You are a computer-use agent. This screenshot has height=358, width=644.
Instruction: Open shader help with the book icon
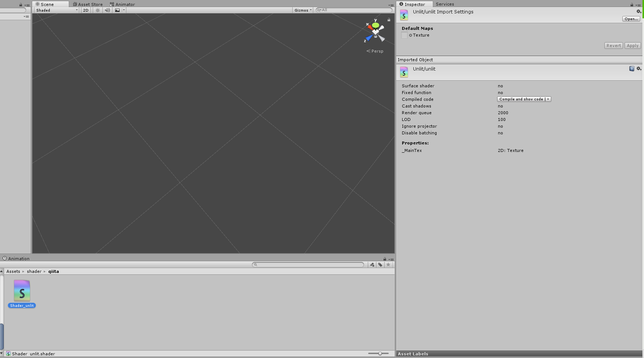point(632,68)
